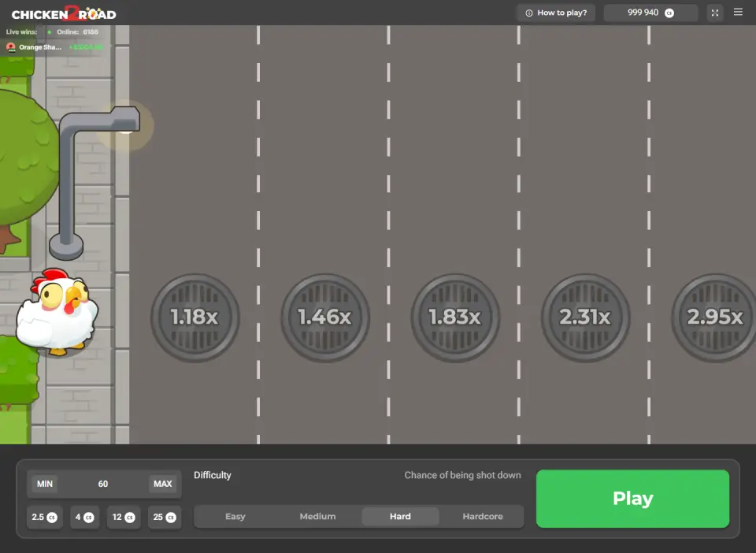Image resolution: width=756 pixels, height=553 pixels.
Task: Click the bet amount field showing 60
Action: point(103,484)
